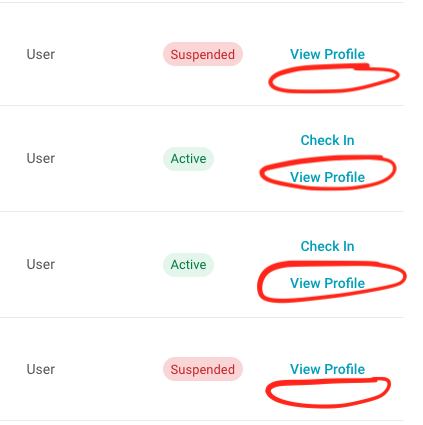Check In the second Active user

tap(327, 246)
